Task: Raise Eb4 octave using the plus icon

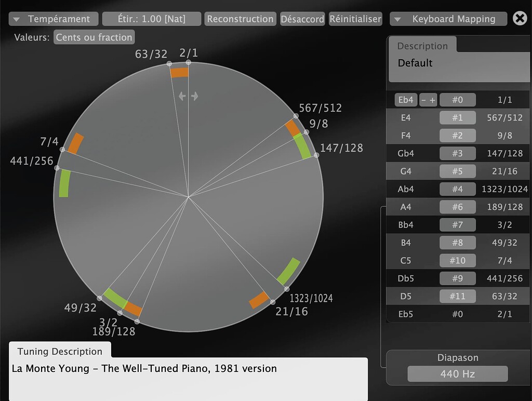Action: 432,99
